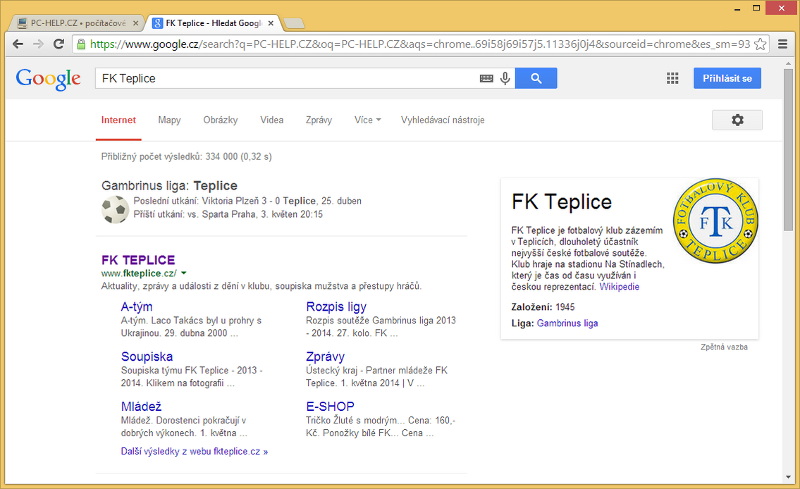Start voice search with microphone icon
Viewport: 800px width, 489px height.
point(505,78)
